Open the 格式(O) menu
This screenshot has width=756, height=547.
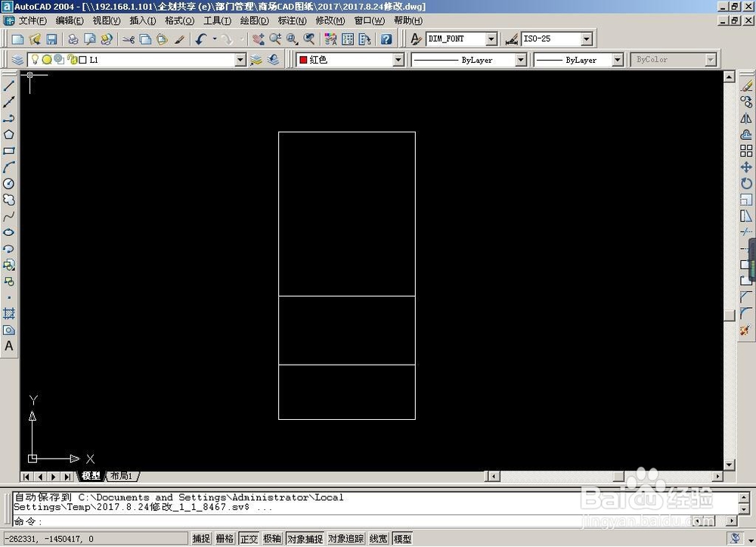pyautogui.click(x=179, y=20)
